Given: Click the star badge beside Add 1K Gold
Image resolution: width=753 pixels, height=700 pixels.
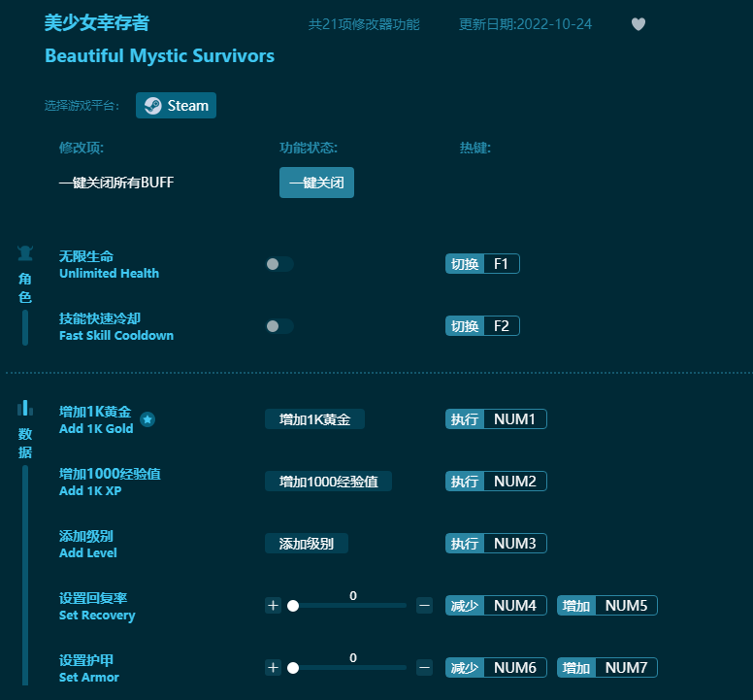Looking at the screenshot, I should pyautogui.click(x=147, y=419).
